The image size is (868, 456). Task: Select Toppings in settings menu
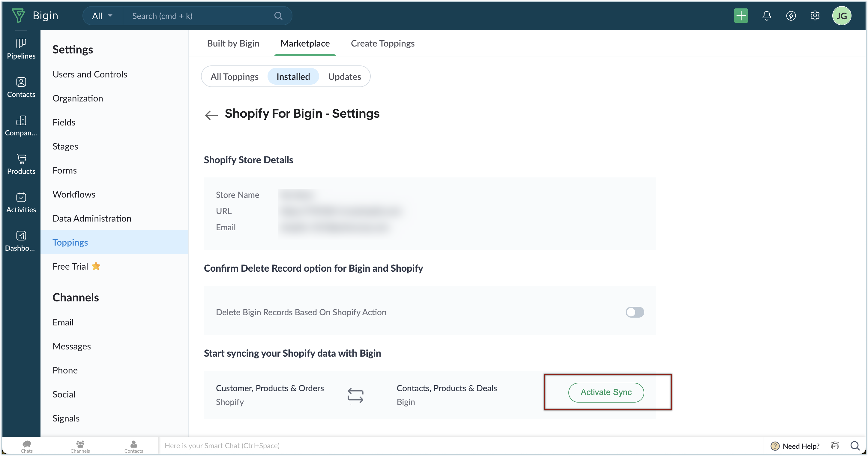point(114,242)
